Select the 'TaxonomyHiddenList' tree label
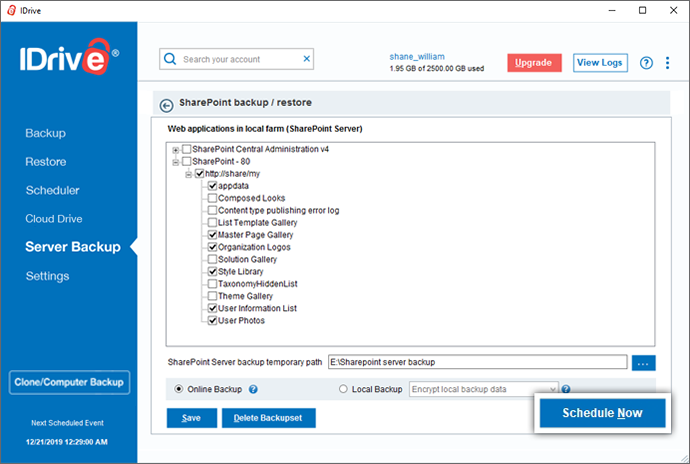The width and height of the screenshot is (690, 464). (258, 284)
